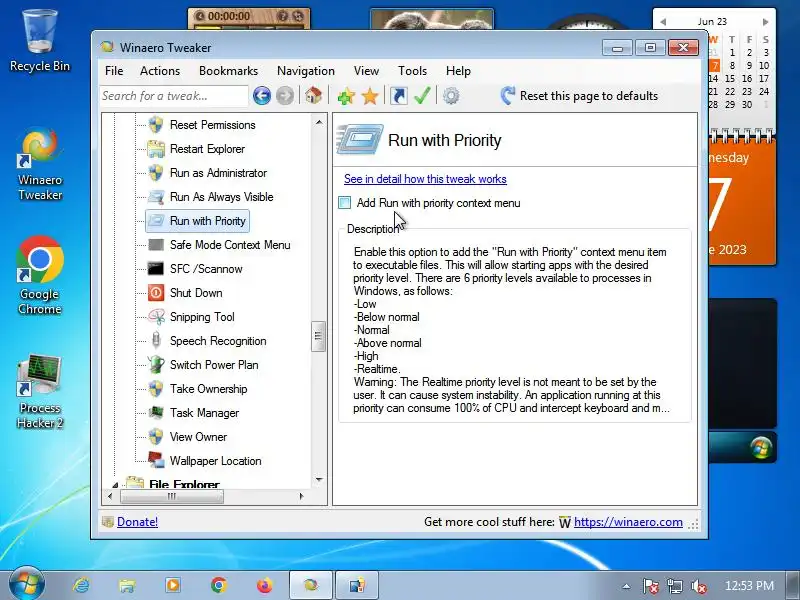
Task: Click the tree horizontal scrollbar thumb
Action: [x=171, y=496]
